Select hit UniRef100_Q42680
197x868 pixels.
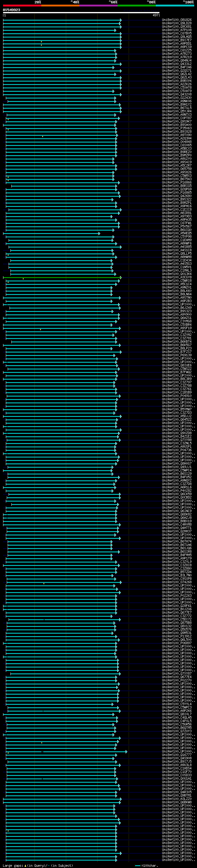(x=177, y=196)
